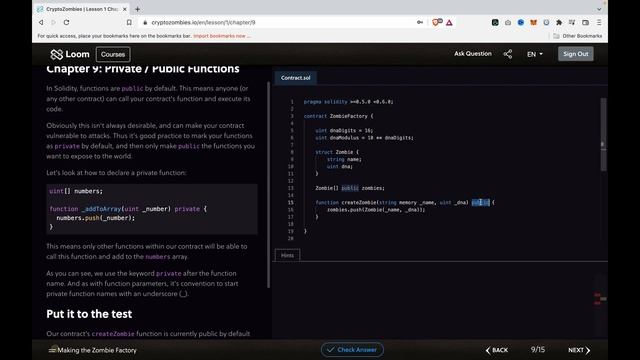Viewport: 640px width, 360px height.
Task: Click the uint[] numbers example line
Action: click(76, 191)
